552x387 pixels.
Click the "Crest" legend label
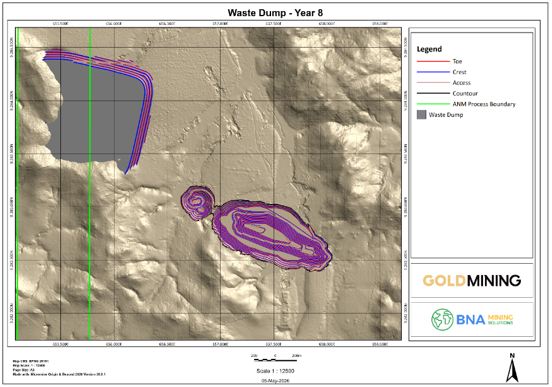tap(459, 72)
